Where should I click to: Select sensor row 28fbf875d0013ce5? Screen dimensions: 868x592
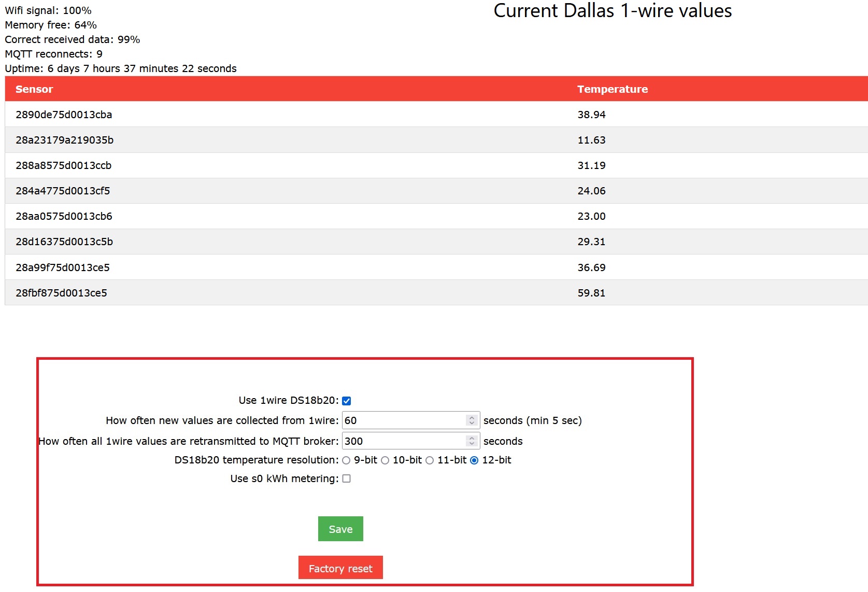click(x=61, y=293)
